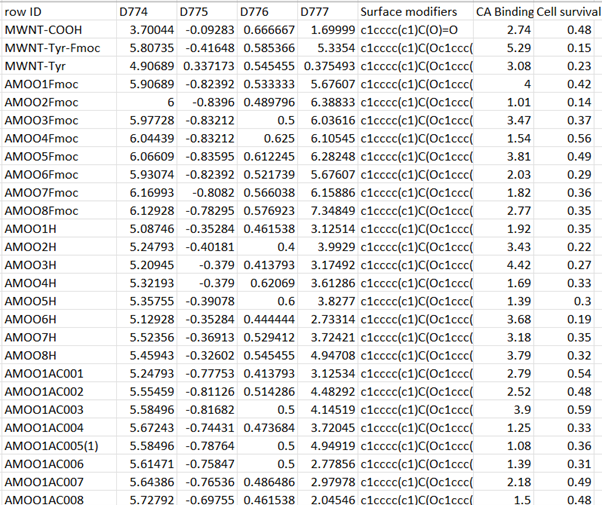This screenshot has height=505, width=602.
Task: Click the AMOO3Fmoc row label
Action: (x=59, y=120)
